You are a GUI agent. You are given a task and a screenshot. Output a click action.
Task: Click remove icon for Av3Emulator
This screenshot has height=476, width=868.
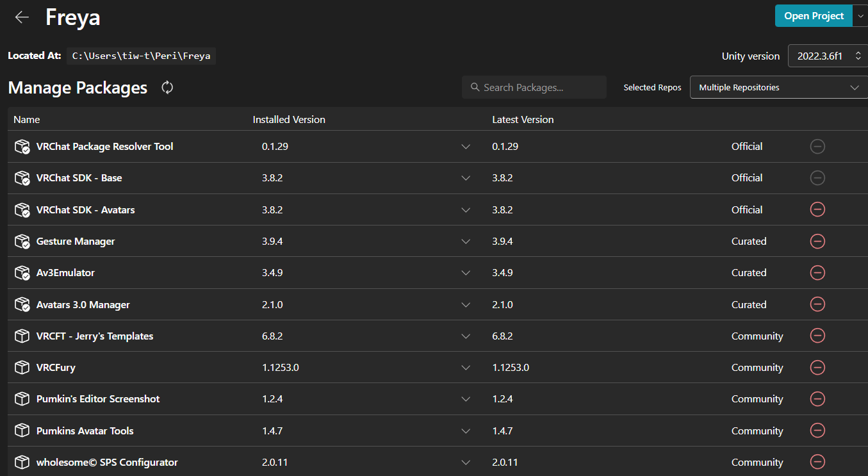pyautogui.click(x=817, y=273)
